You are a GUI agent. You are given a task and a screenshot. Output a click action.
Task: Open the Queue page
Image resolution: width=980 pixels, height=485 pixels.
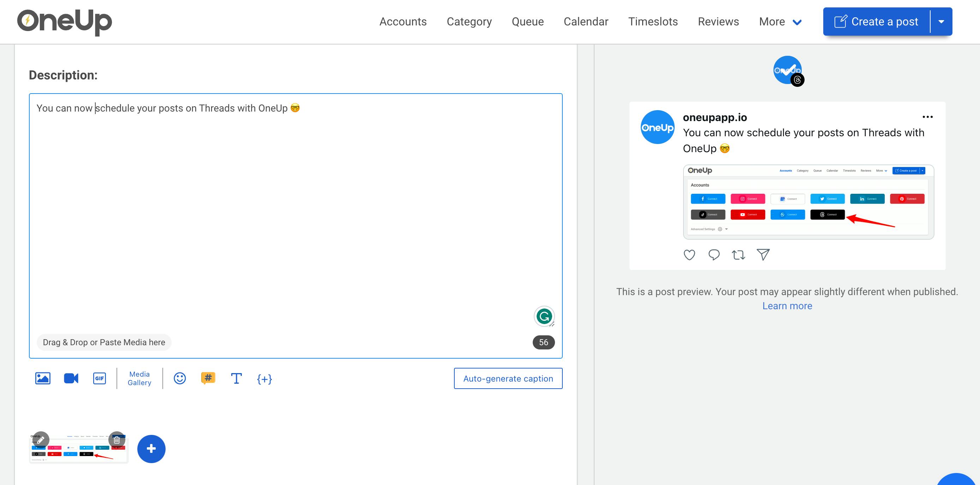click(x=528, y=22)
